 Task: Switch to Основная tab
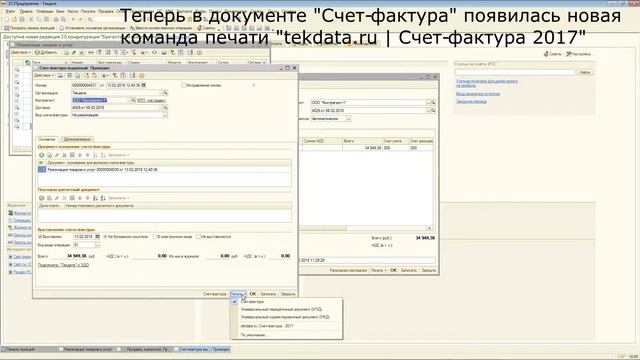pyautogui.click(x=47, y=140)
